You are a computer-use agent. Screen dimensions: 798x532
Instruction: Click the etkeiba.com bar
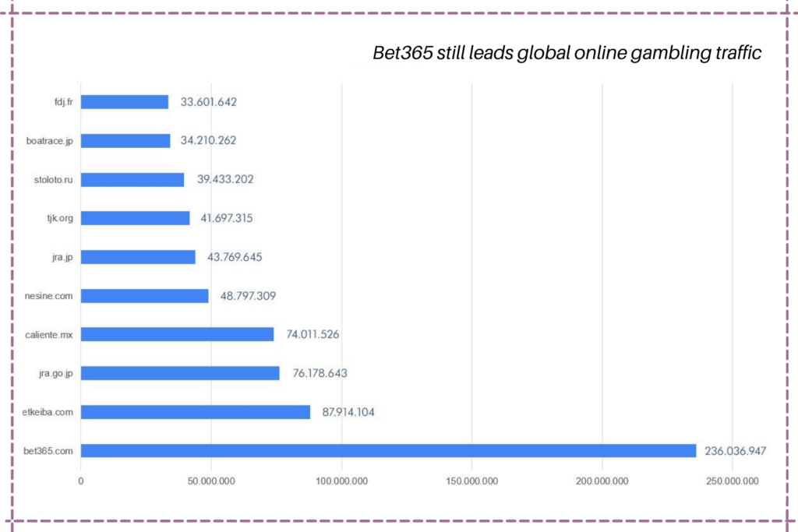(x=195, y=411)
